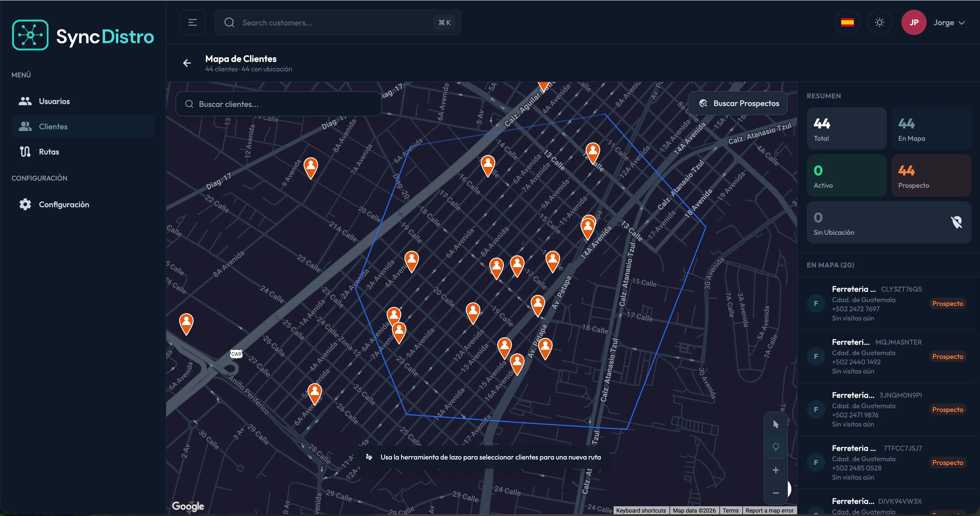The image size is (980, 516).
Task: Click the Sin Ubicación card
Action: click(889, 222)
